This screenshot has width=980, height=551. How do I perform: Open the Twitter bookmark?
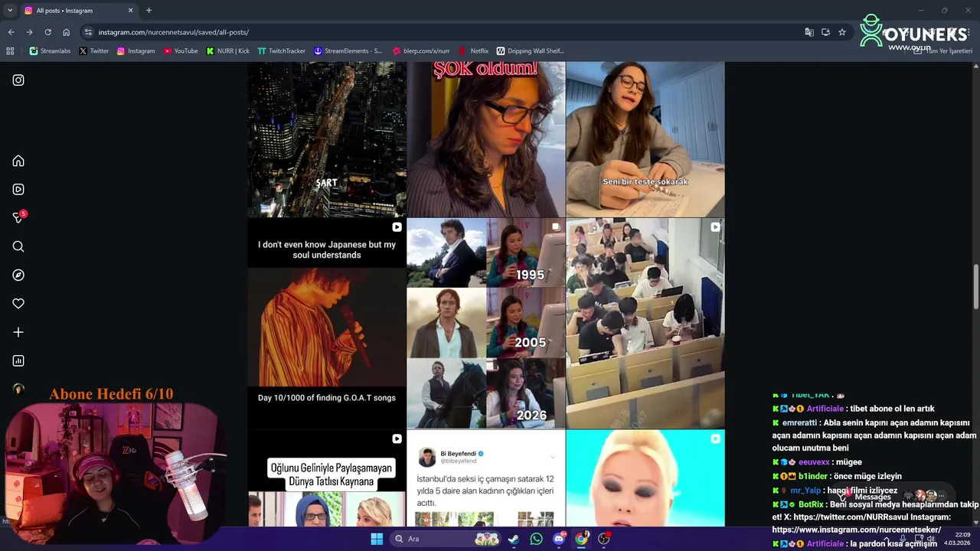point(94,51)
